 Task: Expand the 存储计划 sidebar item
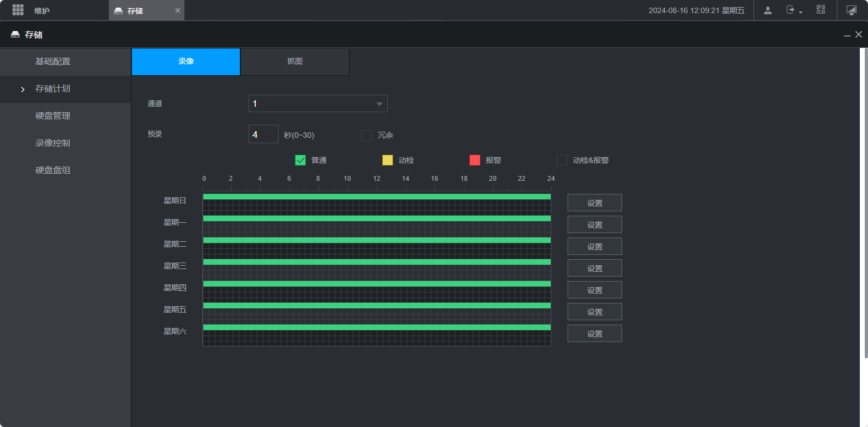point(53,89)
